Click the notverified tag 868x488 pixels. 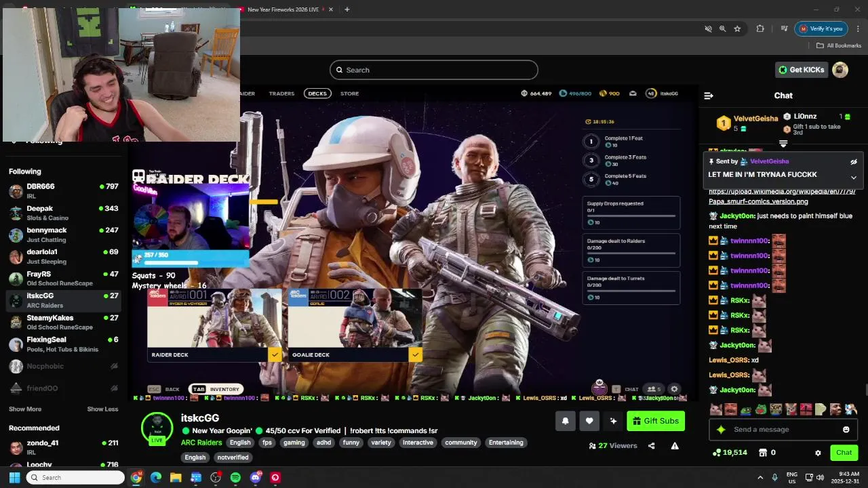pos(233,457)
